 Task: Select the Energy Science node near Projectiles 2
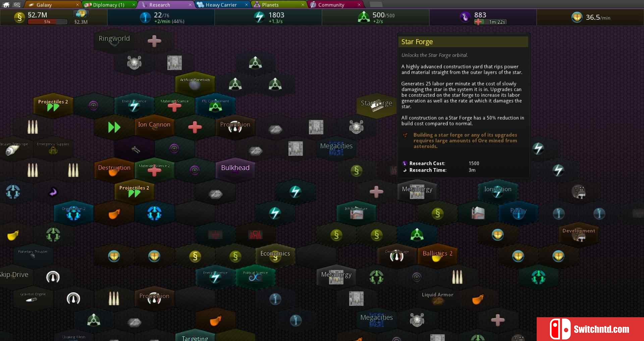134,105
